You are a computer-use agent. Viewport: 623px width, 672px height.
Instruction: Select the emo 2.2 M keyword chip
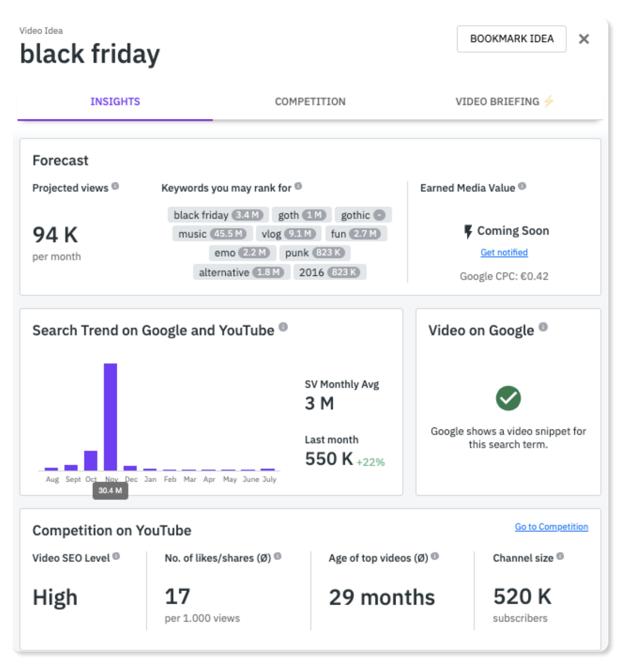pos(242,253)
